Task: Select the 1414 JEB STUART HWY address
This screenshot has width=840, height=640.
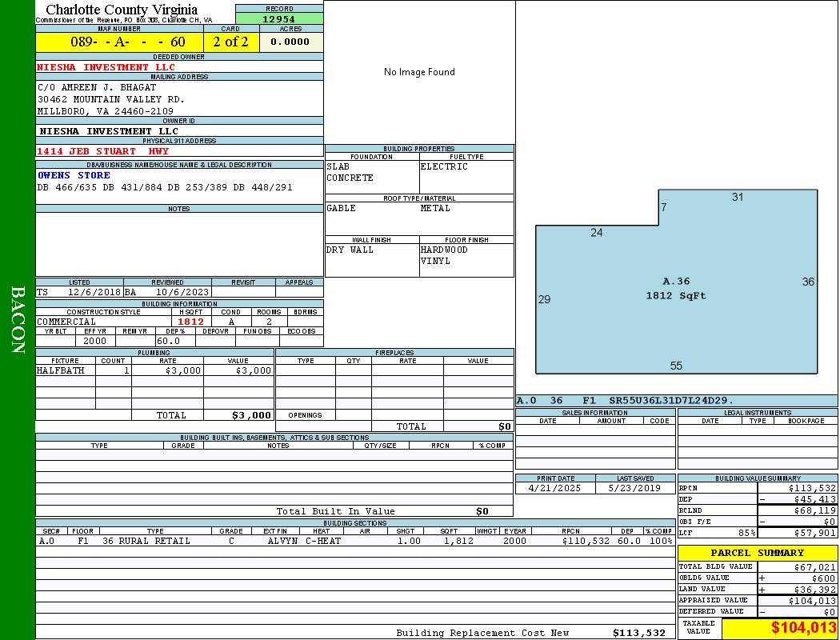Action: point(102,151)
